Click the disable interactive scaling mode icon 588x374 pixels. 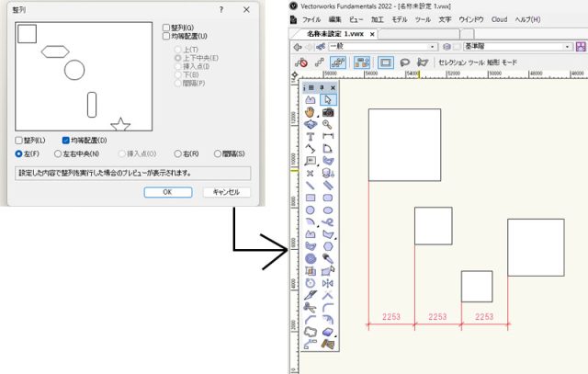point(301,62)
